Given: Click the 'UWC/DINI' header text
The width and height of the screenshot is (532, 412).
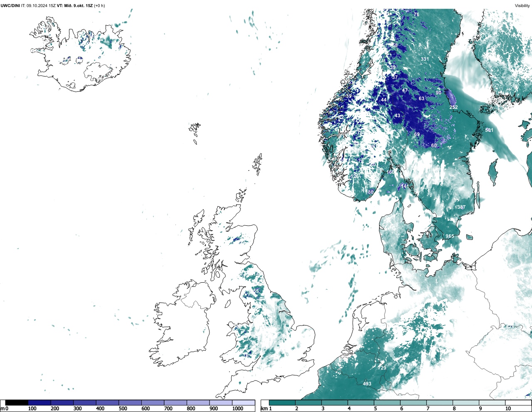Looking at the screenshot, I should click(10, 5).
